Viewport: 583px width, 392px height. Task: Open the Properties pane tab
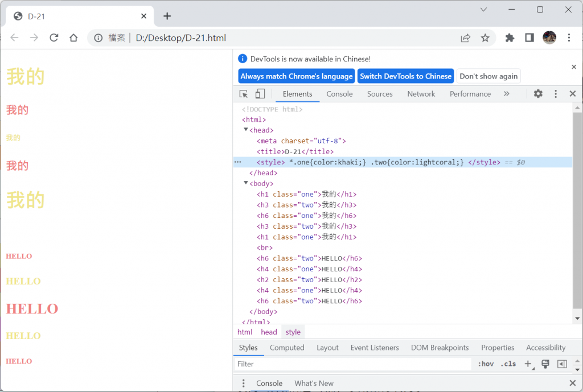pyautogui.click(x=498, y=348)
